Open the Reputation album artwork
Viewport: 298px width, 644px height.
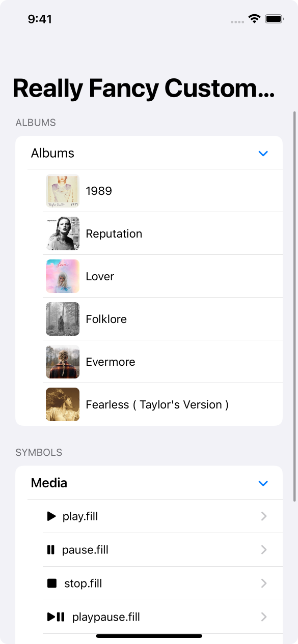tap(62, 233)
